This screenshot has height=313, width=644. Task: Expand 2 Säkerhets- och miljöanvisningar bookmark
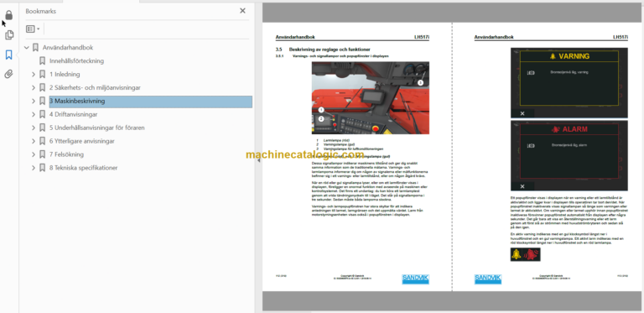click(34, 87)
